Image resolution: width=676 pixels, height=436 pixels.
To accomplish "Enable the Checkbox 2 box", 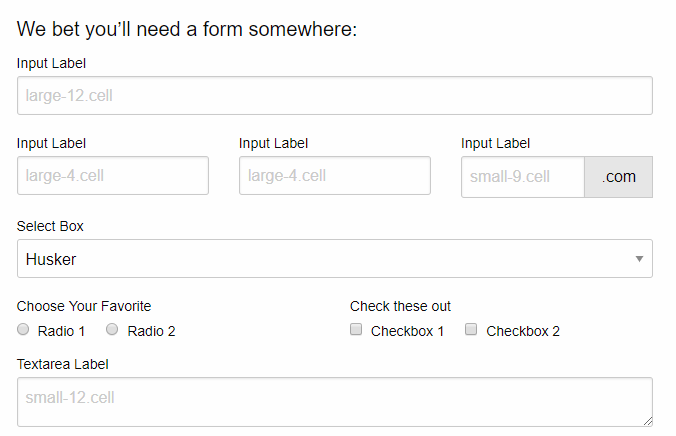I will point(472,330).
